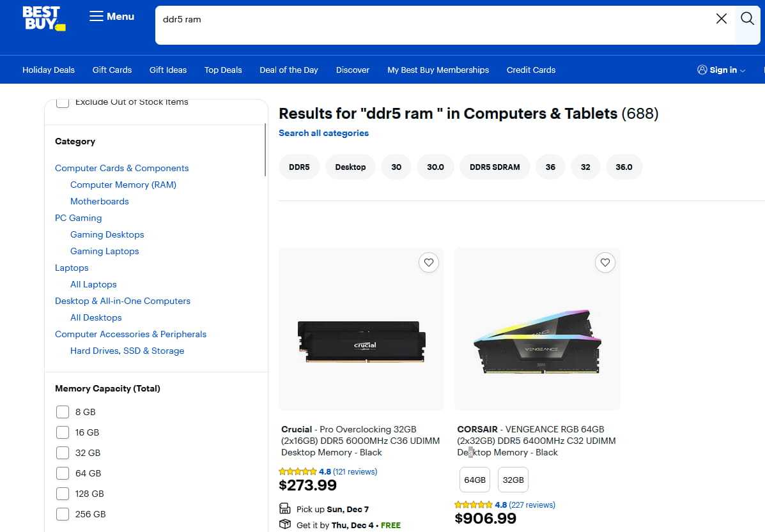Expand the Sign in dropdown arrow

743,71
